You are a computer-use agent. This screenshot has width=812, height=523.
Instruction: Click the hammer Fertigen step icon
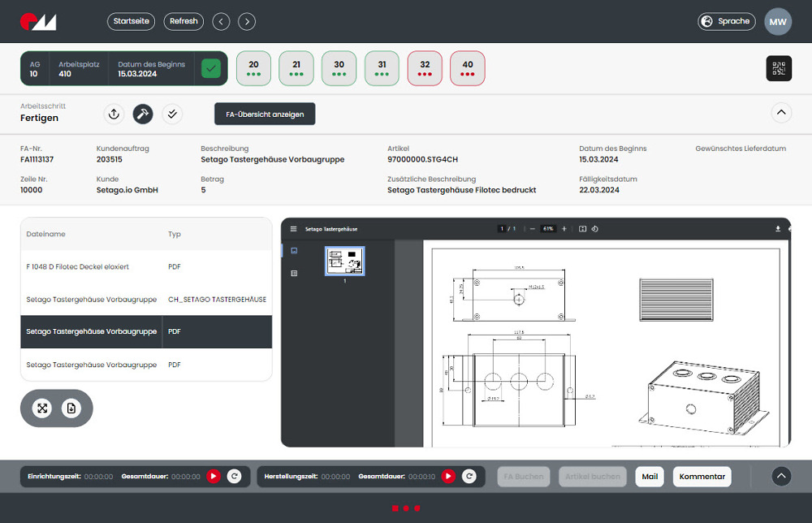point(143,115)
